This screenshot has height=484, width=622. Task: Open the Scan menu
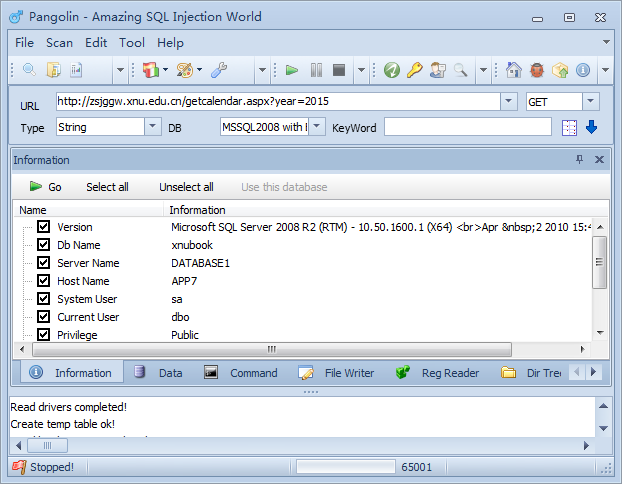pyautogui.click(x=60, y=42)
